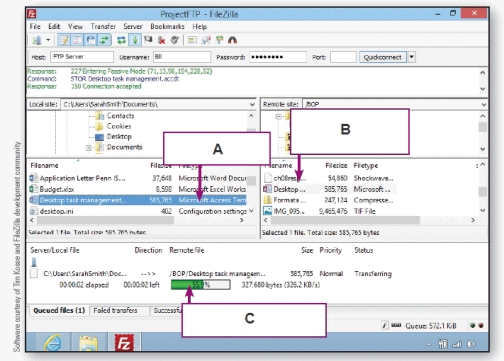
Task: Click the Password input field
Action: (278, 57)
